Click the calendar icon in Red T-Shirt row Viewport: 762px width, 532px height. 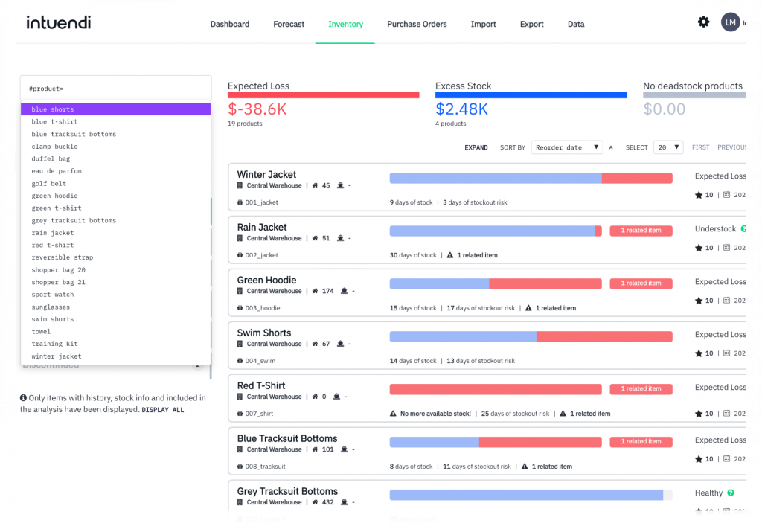point(726,414)
